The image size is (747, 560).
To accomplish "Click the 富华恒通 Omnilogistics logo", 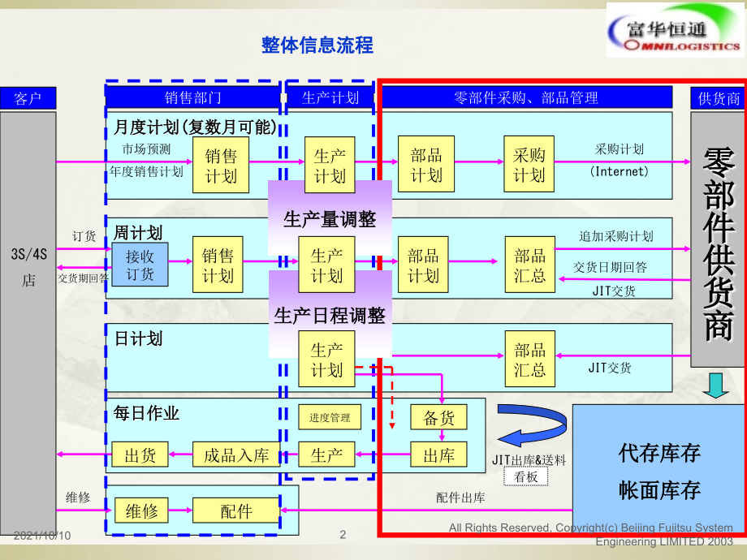I will pyautogui.click(x=676, y=30).
